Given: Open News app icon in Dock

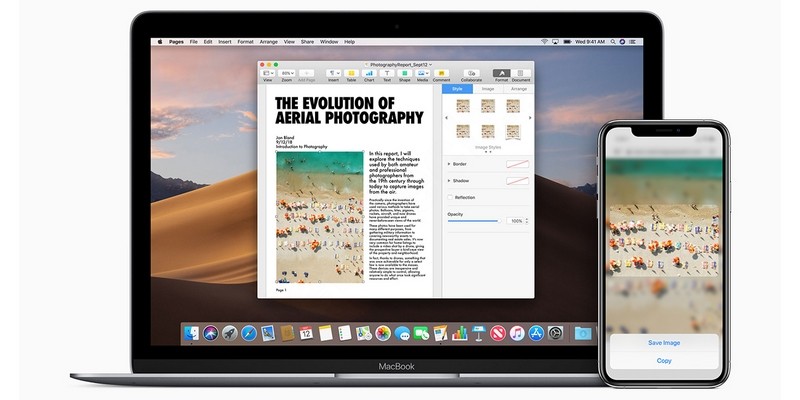Looking at the screenshot, I should tap(497, 333).
